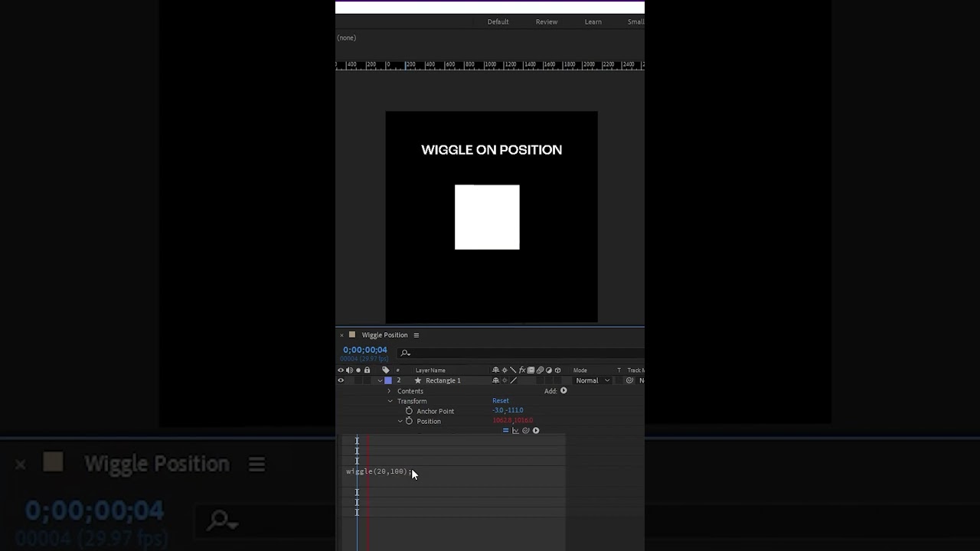Switch to the Review workspace
This screenshot has height=551, width=980.
(x=547, y=21)
